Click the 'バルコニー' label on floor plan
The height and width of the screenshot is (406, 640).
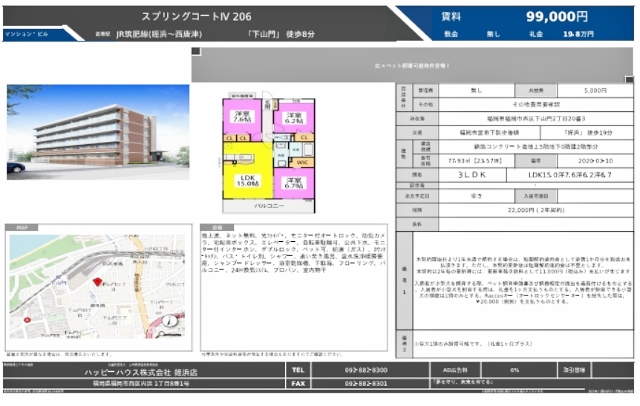(x=269, y=206)
